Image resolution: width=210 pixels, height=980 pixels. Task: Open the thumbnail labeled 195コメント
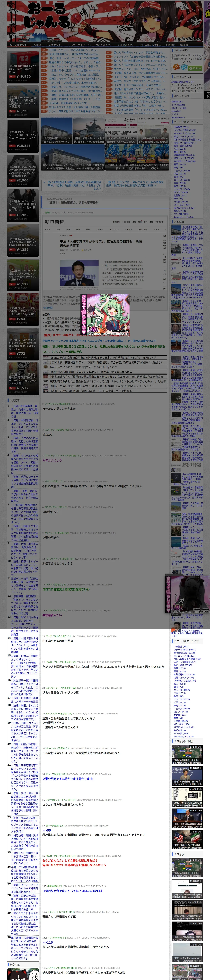coord(187,775)
